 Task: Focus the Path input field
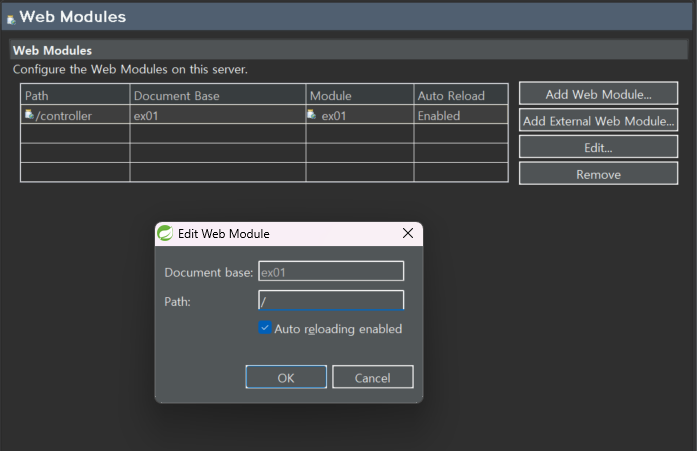point(331,300)
